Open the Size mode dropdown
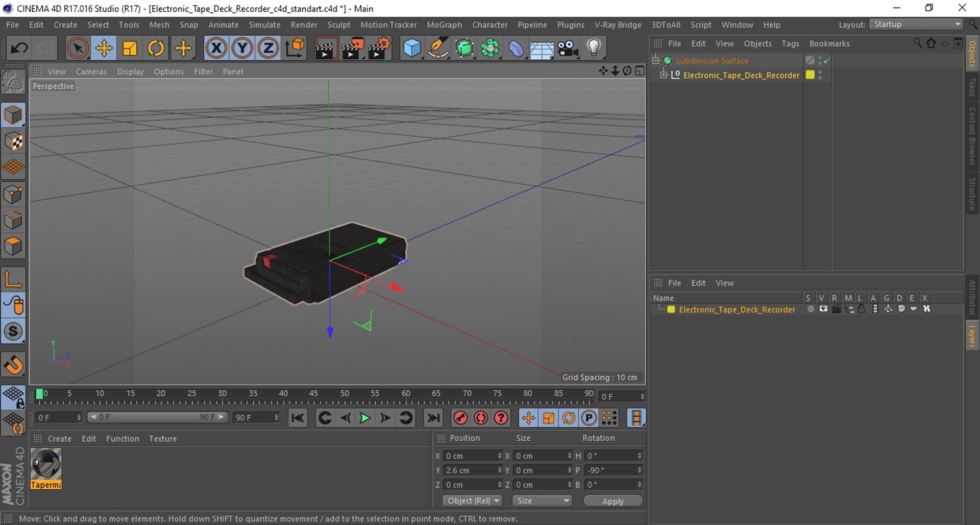The height and width of the screenshot is (525, 980). tap(542, 500)
